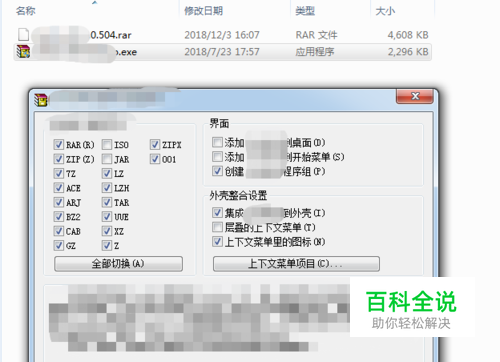This screenshot has height=362, width=500.
Task: Sort files by 大小 column header
Action: pyautogui.click(x=385, y=11)
